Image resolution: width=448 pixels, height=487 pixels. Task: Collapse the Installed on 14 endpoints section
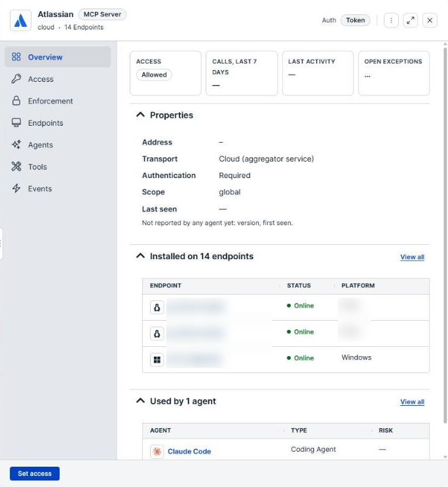point(140,256)
